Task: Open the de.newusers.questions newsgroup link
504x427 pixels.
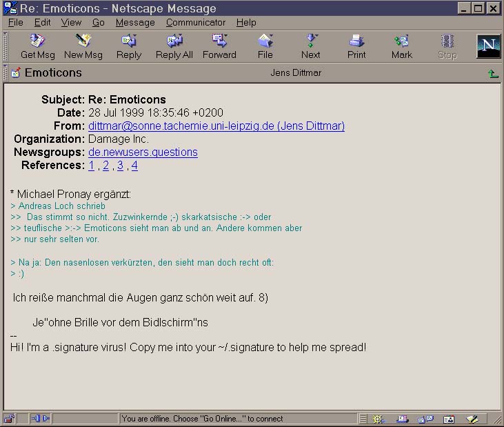Action: [143, 152]
